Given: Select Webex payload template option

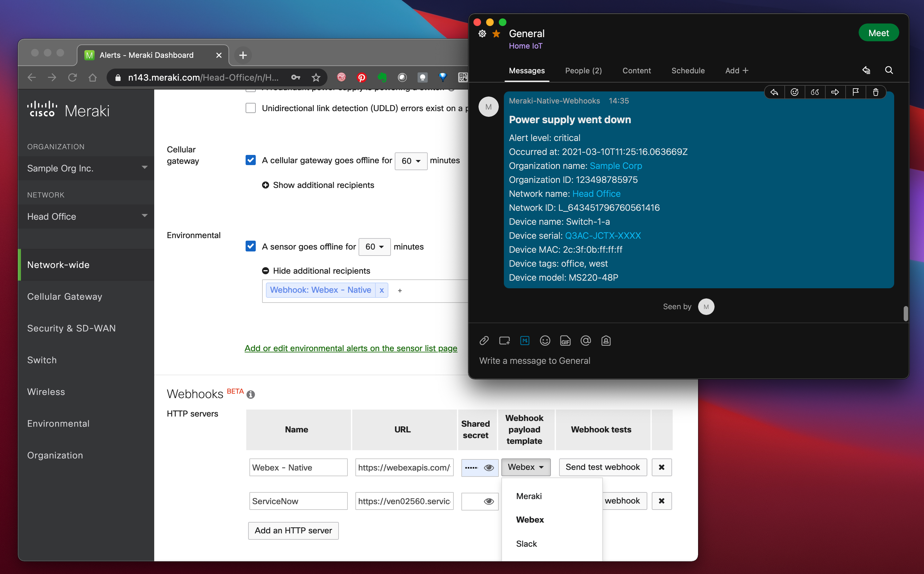Looking at the screenshot, I should (x=530, y=519).
